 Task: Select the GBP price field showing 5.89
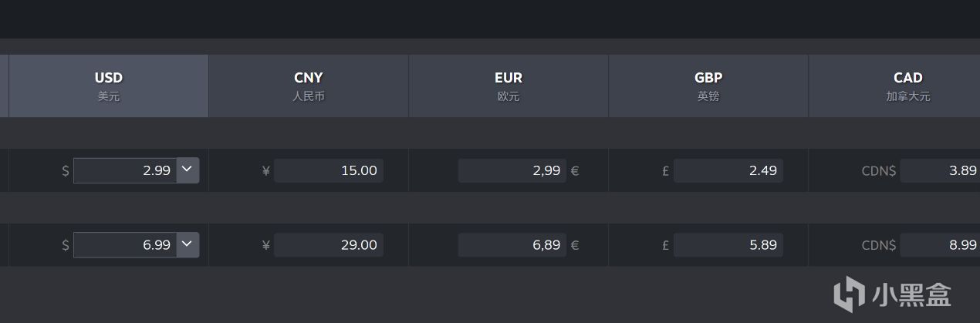tap(728, 245)
